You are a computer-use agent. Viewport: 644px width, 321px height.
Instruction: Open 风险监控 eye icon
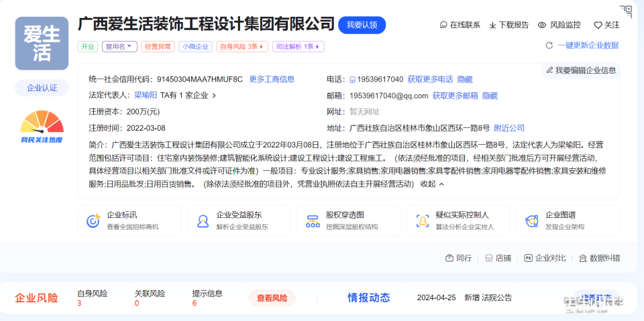pos(542,25)
